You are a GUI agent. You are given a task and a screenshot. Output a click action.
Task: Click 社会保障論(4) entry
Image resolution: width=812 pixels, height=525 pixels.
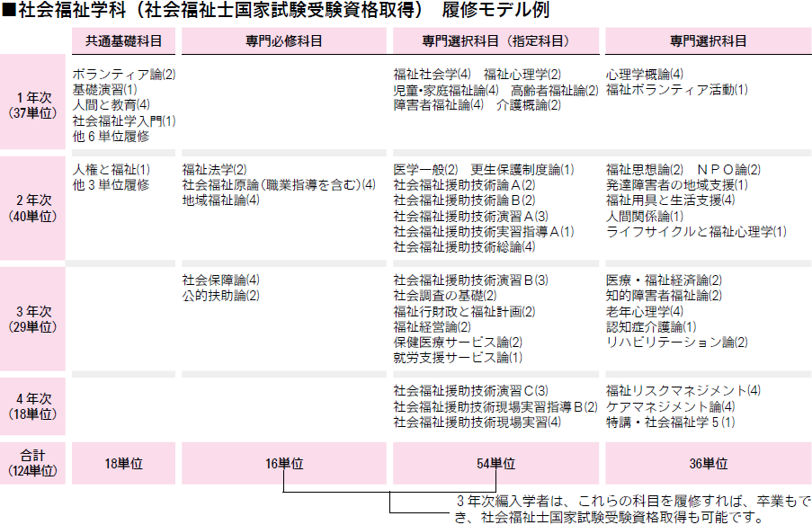(220, 280)
